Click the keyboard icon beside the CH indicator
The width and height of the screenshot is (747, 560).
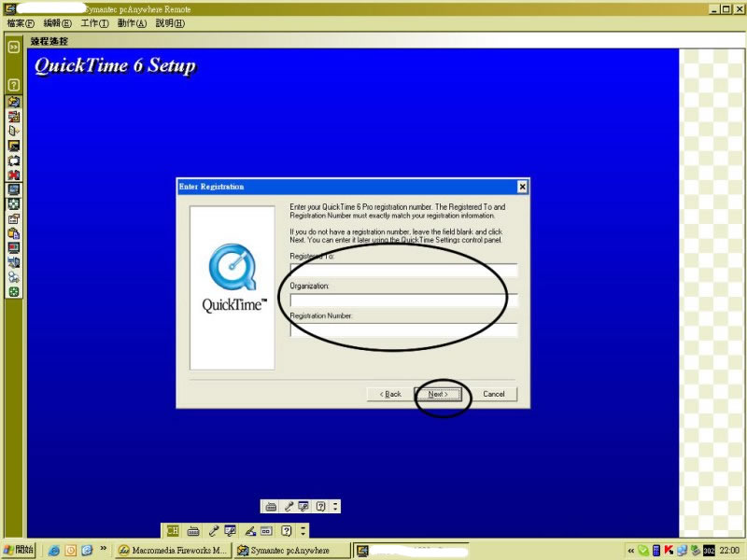click(x=193, y=530)
